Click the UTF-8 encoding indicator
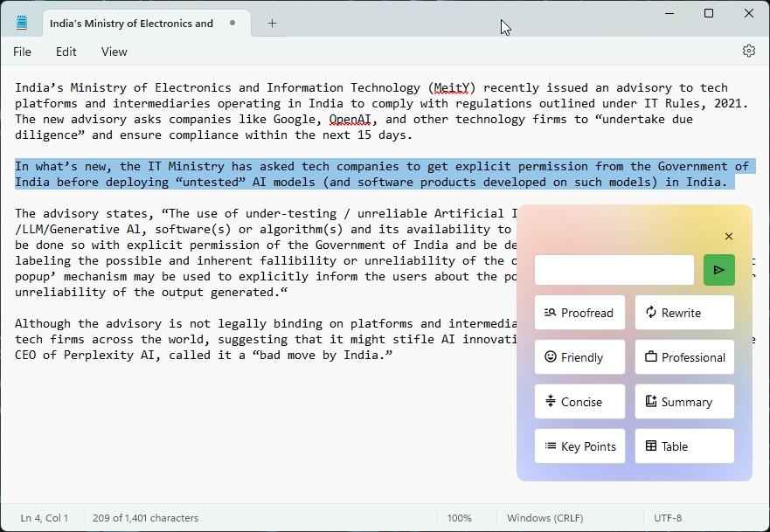770x532 pixels. click(668, 518)
